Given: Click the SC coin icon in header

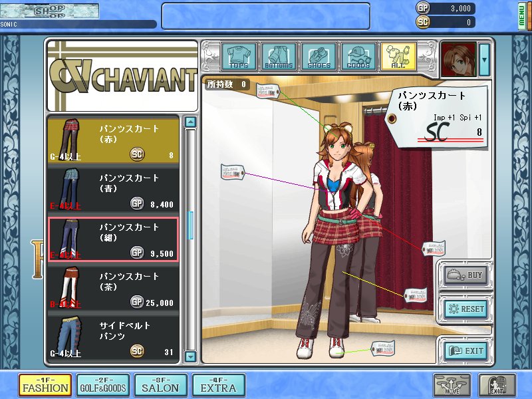Looking at the screenshot, I should coord(423,22).
